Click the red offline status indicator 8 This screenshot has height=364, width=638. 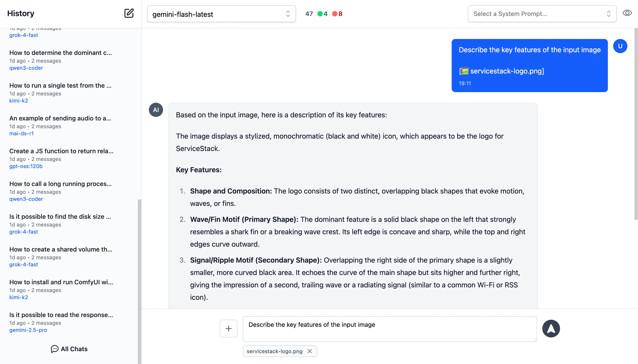[337, 14]
